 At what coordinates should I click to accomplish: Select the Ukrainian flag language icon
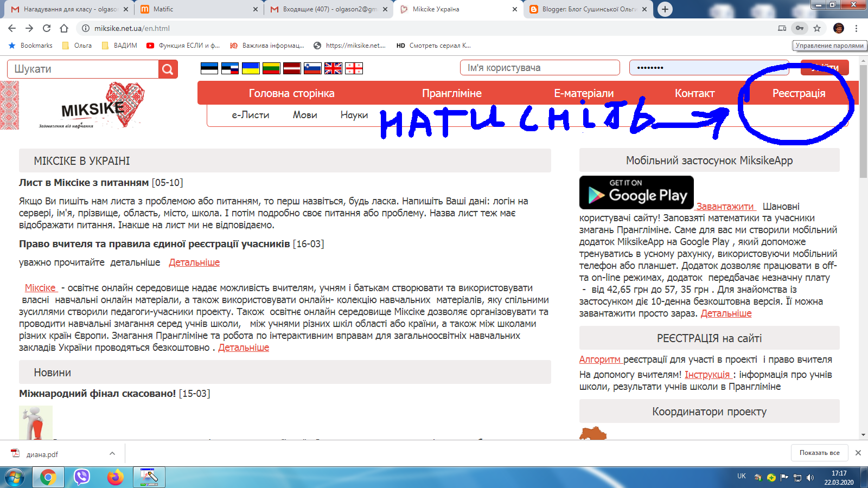coord(251,68)
